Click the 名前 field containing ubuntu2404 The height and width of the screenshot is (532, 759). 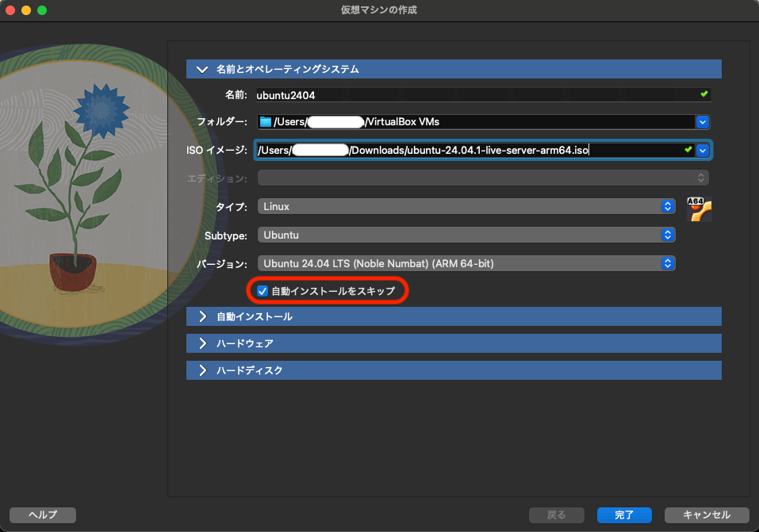click(x=483, y=95)
